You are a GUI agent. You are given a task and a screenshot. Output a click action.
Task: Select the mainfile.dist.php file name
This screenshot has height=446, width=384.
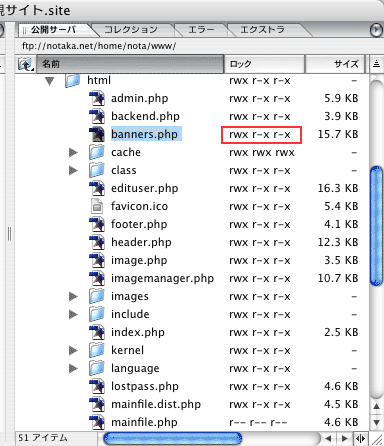(156, 404)
